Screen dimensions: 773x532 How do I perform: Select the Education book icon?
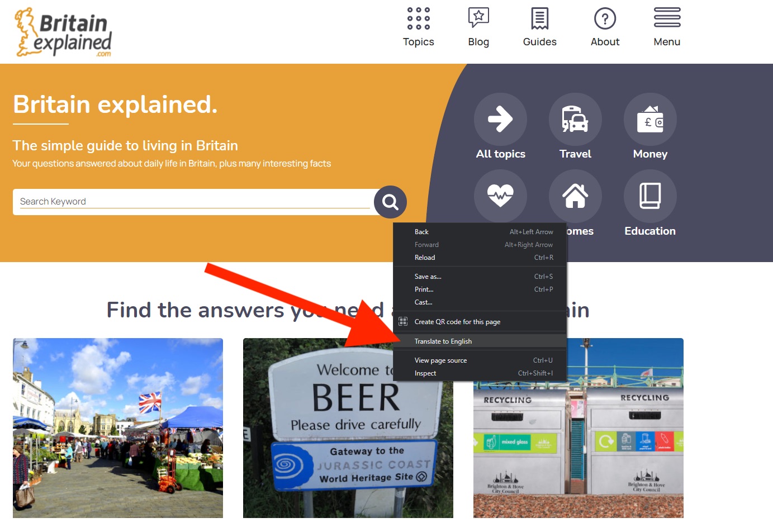(x=650, y=196)
